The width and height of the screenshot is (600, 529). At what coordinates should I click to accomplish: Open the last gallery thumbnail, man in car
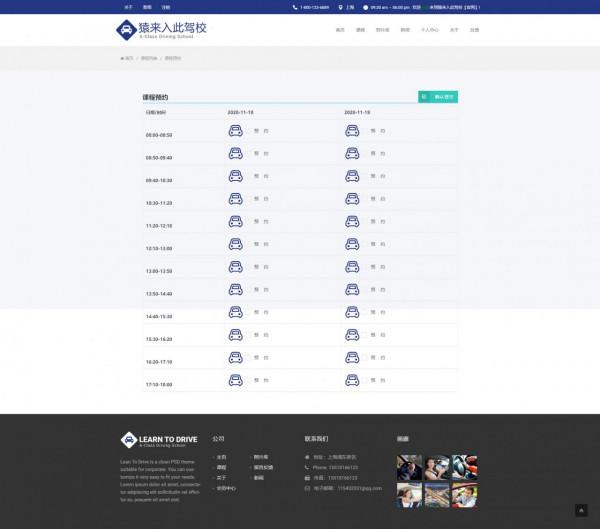(464, 495)
